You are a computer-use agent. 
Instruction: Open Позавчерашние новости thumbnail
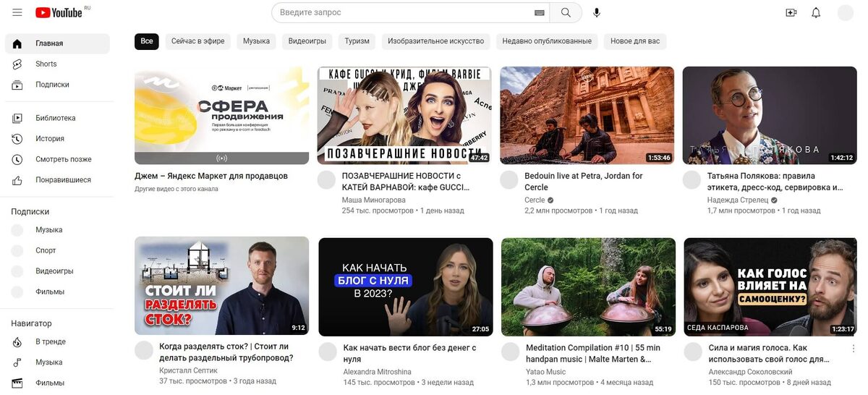[404, 116]
